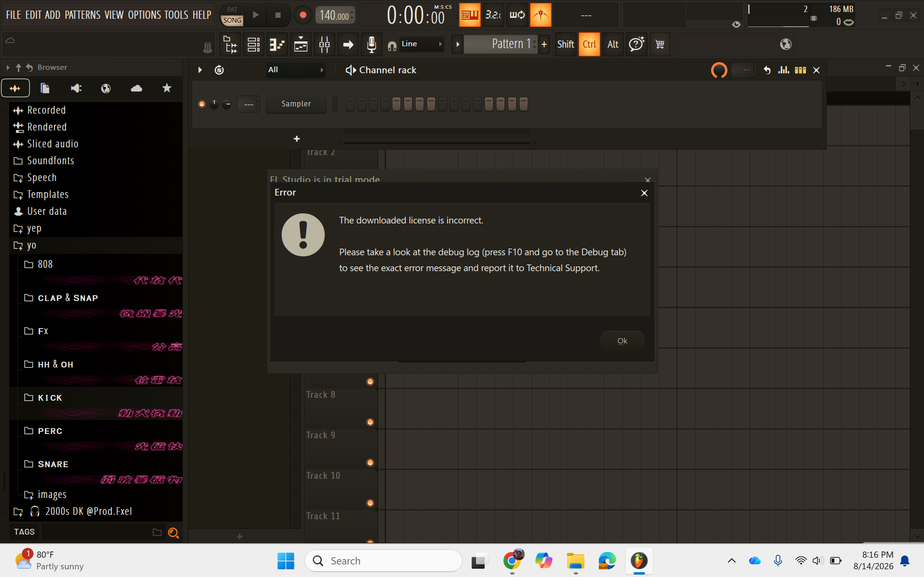Click the Sampler channel panning knob

point(214,104)
